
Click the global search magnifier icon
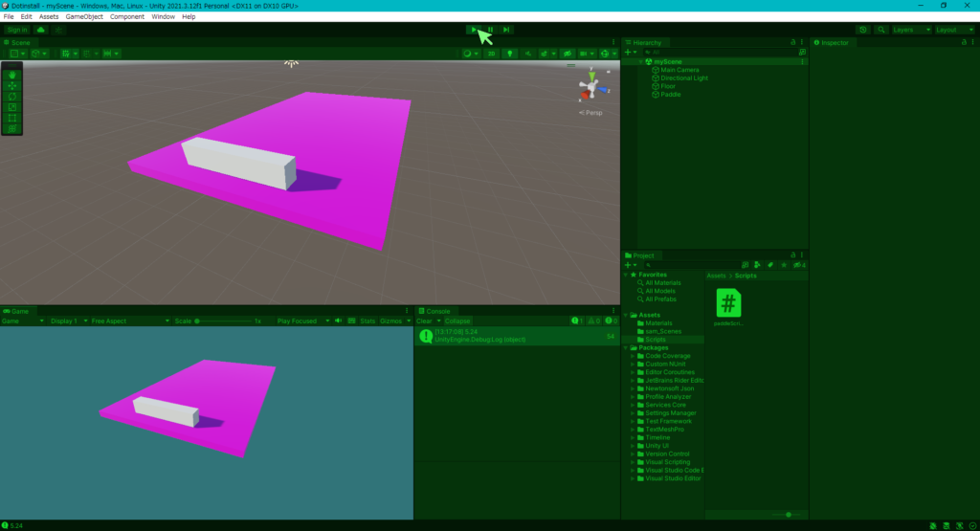(x=881, y=30)
